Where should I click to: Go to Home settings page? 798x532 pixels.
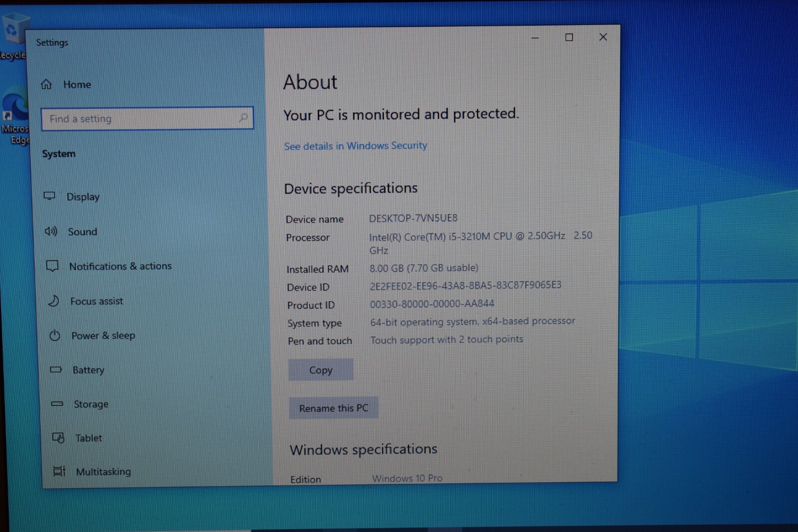click(x=77, y=85)
